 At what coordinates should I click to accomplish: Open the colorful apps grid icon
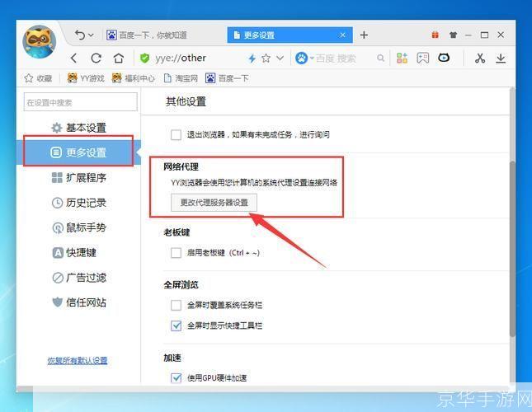[x=403, y=59]
